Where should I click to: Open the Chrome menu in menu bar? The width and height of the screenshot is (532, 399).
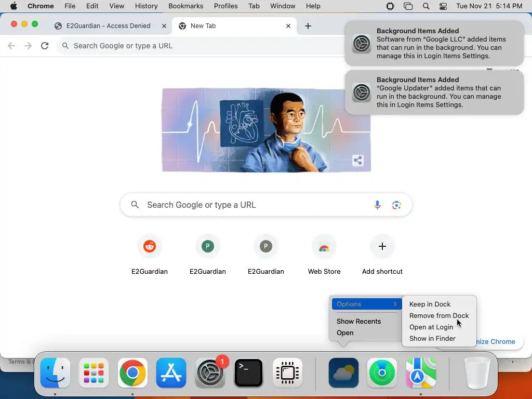pos(41,6)
